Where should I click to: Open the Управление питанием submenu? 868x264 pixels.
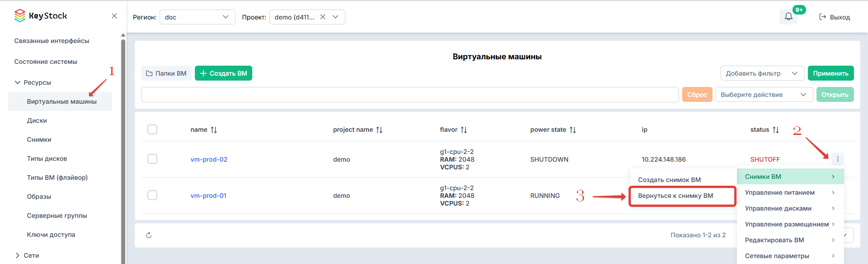[x=790, y=192]
